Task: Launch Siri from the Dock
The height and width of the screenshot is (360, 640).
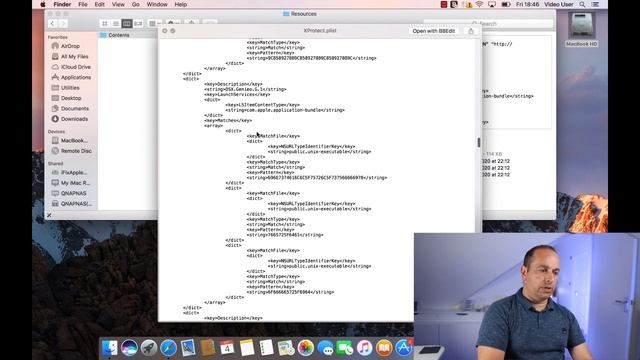Action: pyautogui.click(x=129, y=348)
